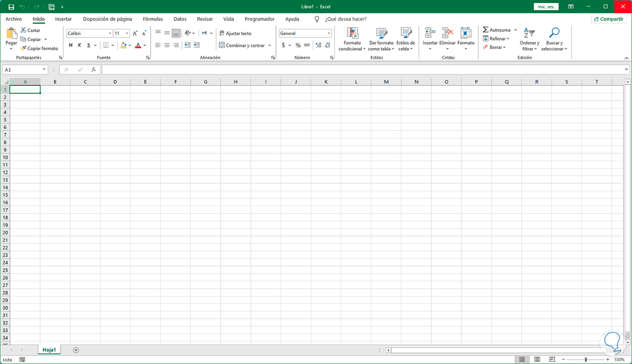This screenshot has width=632, height=364.
Task: Increase indent in Alineación group
Action: tap(197, 45)
